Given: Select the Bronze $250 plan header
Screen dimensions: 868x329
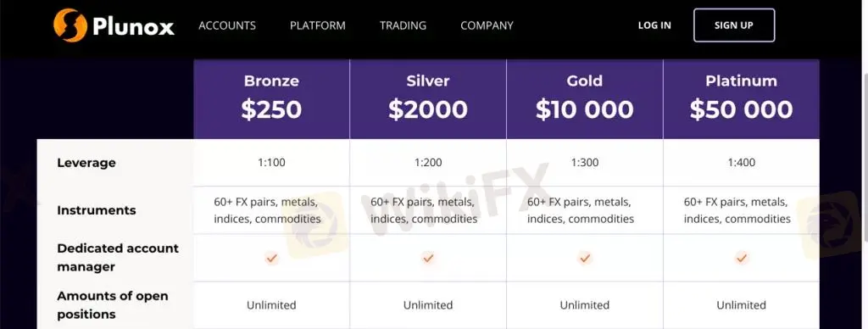Looking at the screenshot, I should [x=271, y=99].
